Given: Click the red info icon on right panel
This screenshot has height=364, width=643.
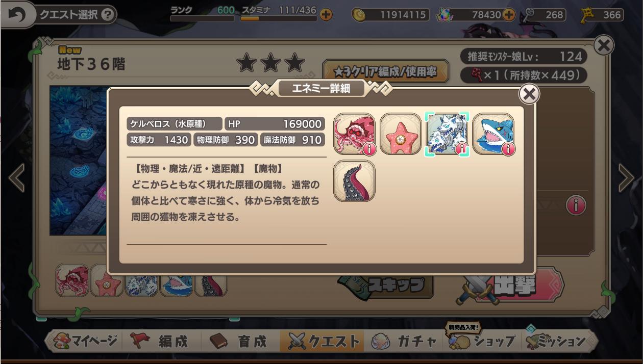Looking at the screenshot, I should (576, 205).
